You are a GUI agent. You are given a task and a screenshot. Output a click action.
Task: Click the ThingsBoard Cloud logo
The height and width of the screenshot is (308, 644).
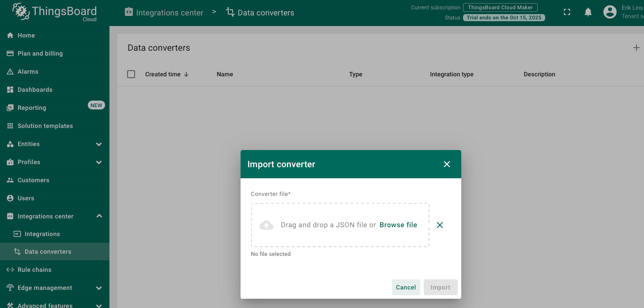point(55,12)
